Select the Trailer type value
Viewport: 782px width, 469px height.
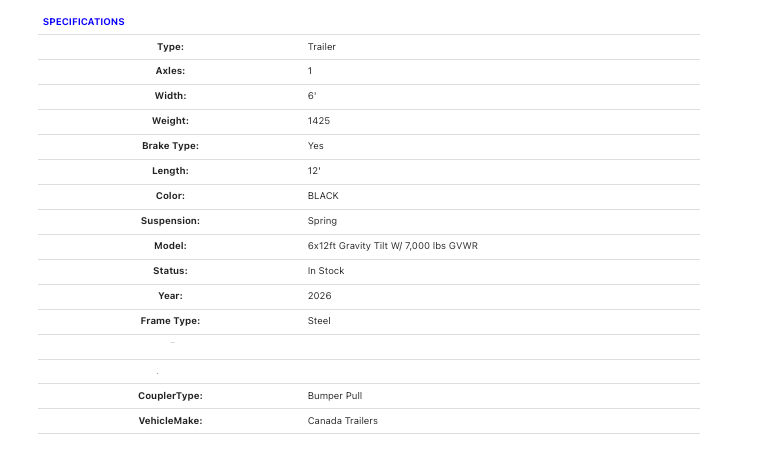tap(321, 47)
